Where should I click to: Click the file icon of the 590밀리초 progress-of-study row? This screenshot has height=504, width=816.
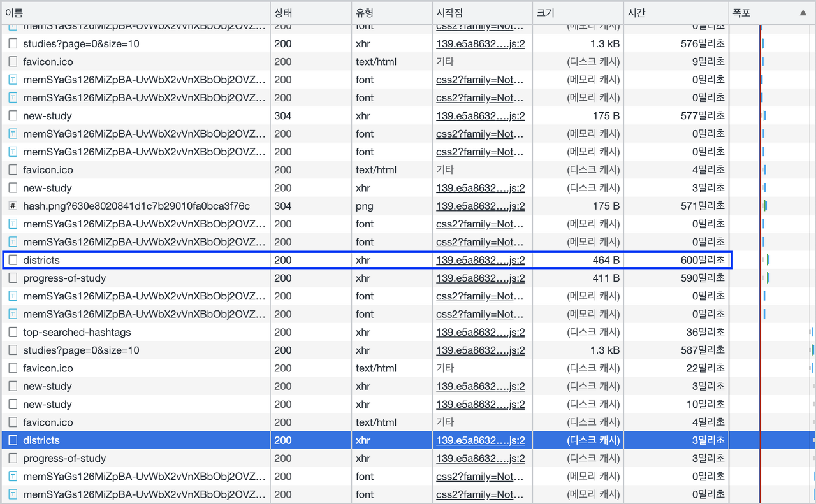(x=13, y=278)
